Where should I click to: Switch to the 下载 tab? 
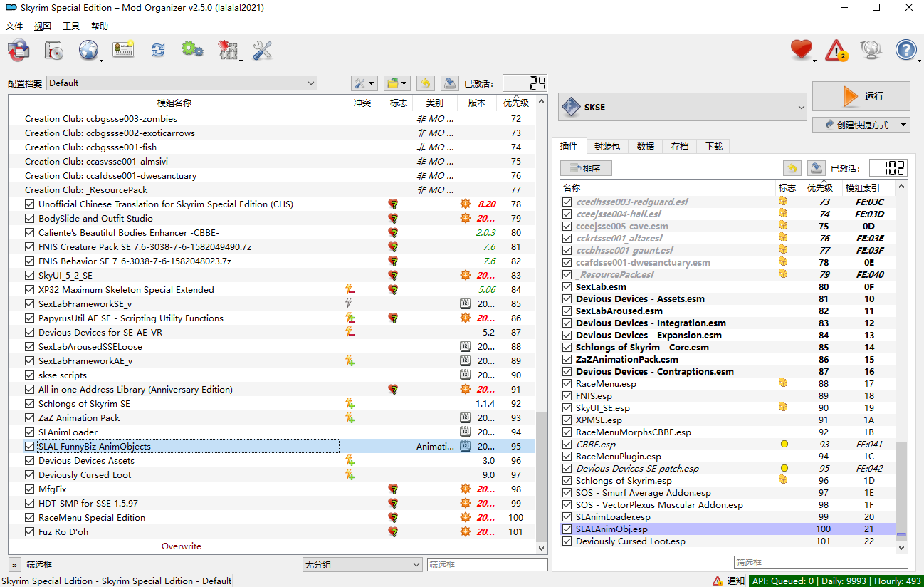click(713, 146)
